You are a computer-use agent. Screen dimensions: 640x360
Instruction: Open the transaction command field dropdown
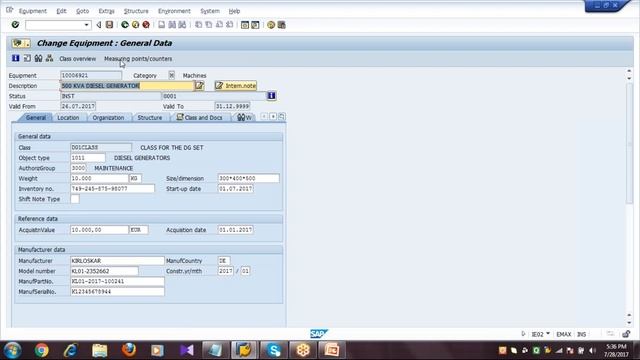(x=86, y=25)
